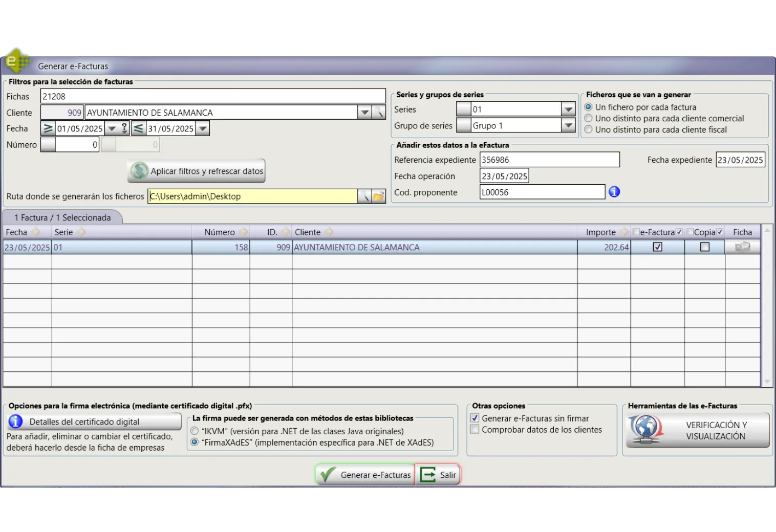The height and width of the screenshot is (532, 776).
Task: Expand the Series dropdown
Action: tap(568, 109)
